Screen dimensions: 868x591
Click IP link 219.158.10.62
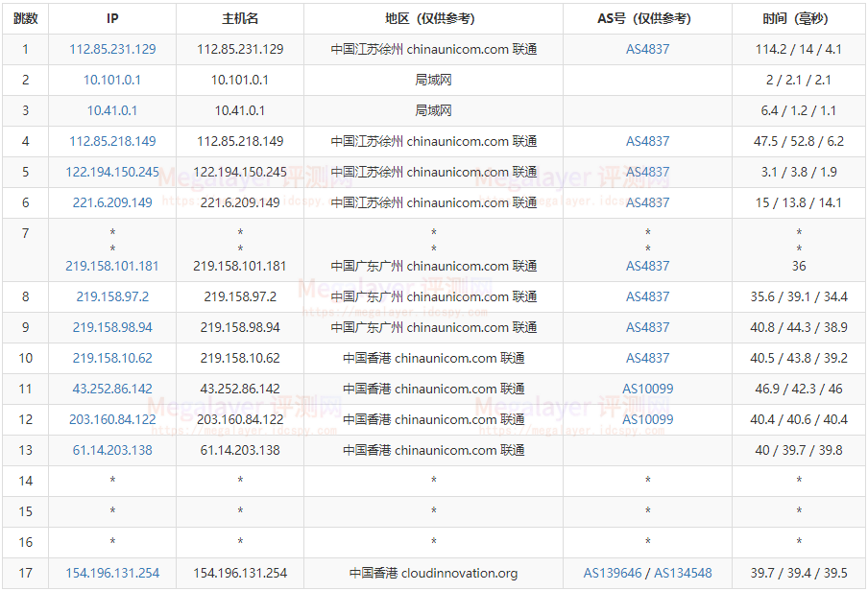[x=112, y=358]
